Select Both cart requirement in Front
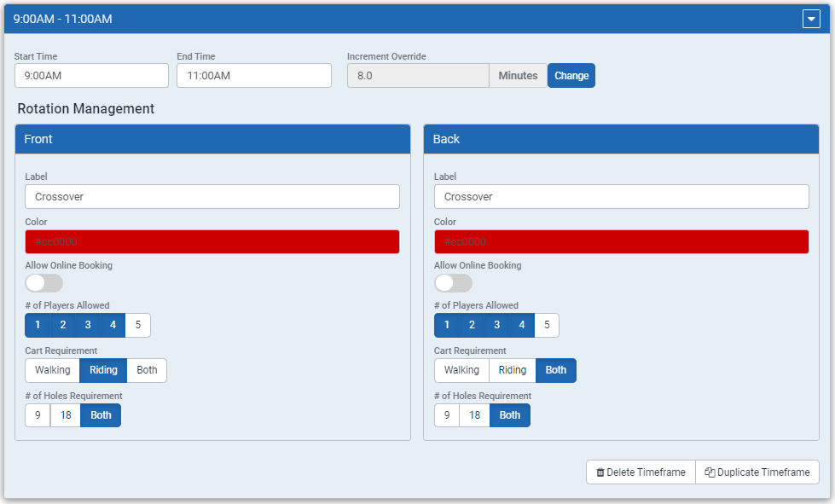Screen dimensions: 835x504 pos(147,370)
